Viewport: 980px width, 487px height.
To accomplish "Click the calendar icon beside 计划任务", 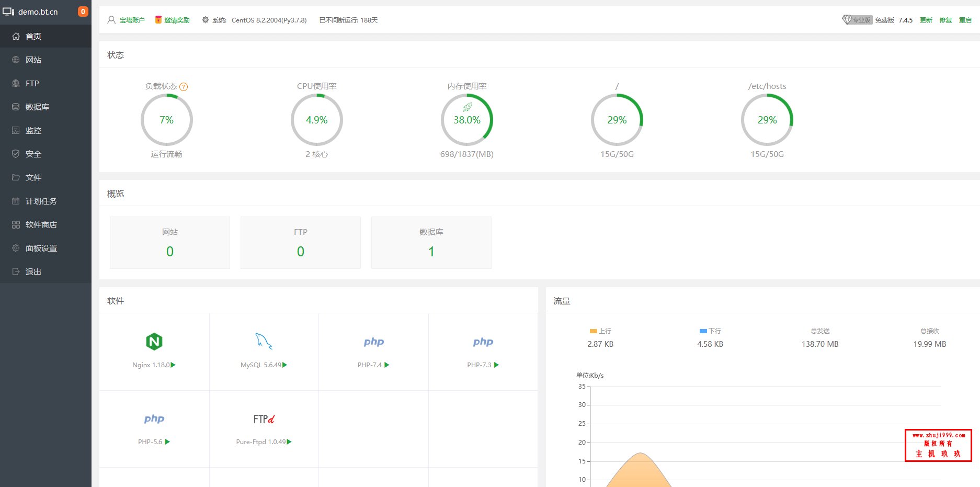I will point(16,201).
